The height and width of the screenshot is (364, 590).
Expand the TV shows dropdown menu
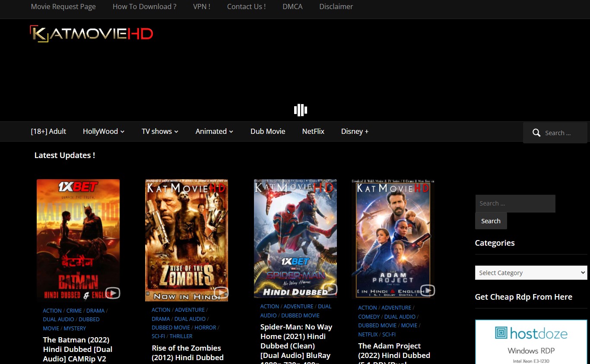tap(160, 131)
